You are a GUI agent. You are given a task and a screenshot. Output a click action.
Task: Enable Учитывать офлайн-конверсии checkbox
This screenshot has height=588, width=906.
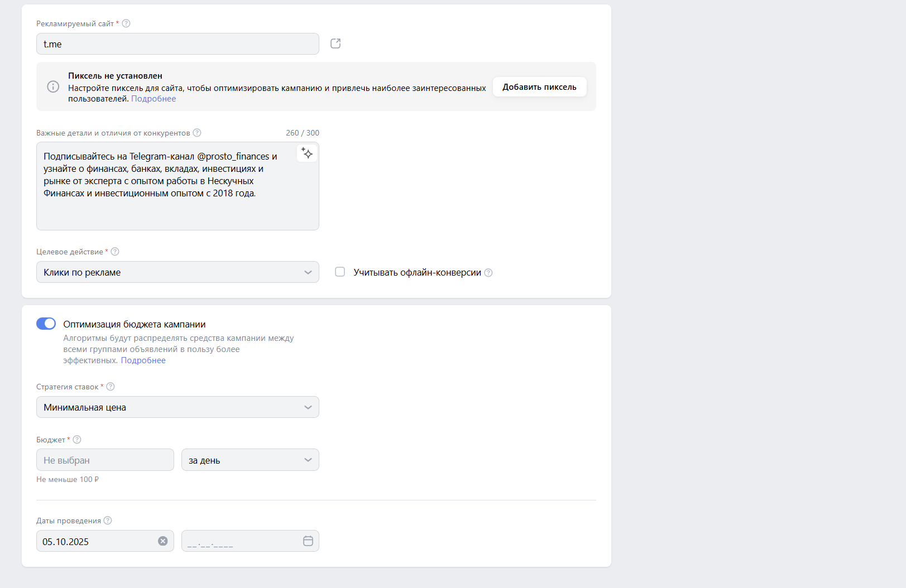[x=340, y=272]
